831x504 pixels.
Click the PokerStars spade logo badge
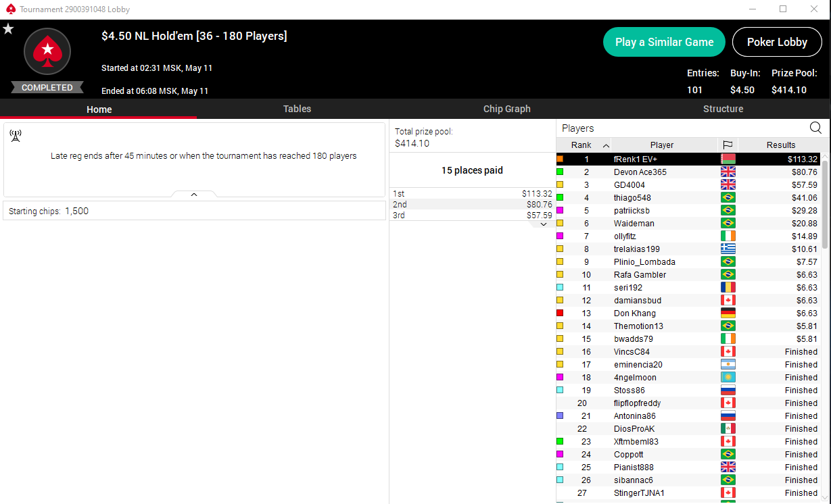pos(47,51)
